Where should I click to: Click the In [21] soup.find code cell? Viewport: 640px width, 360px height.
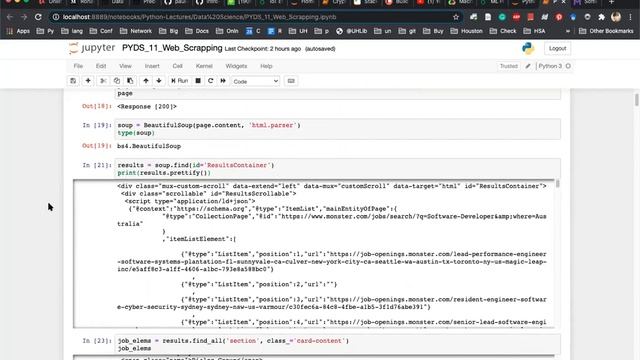[338, 169]
